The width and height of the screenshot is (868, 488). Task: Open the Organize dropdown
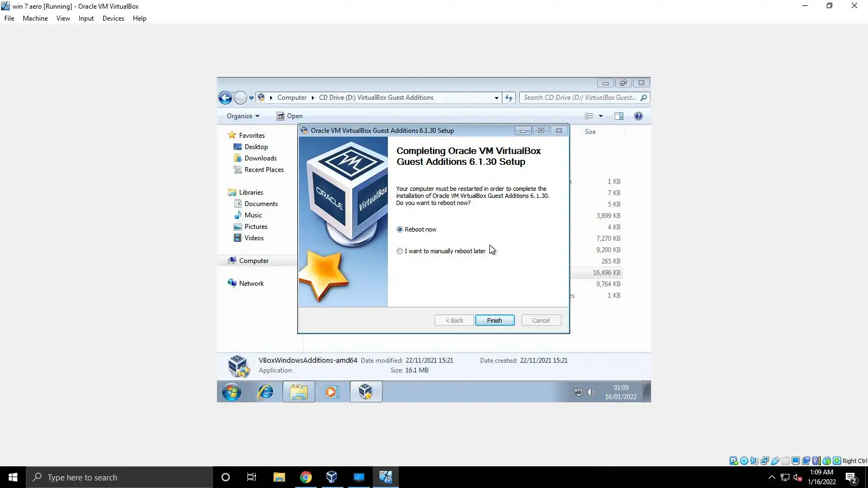pos(243,116)
